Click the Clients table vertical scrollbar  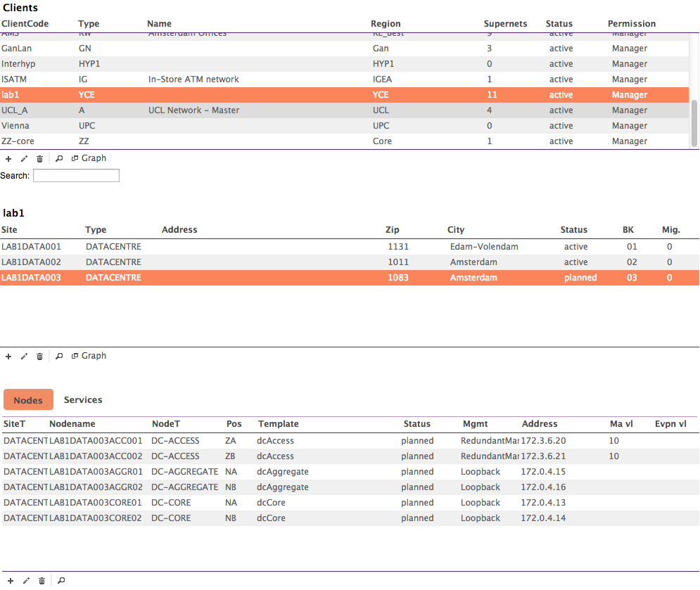tap(694, 122)
